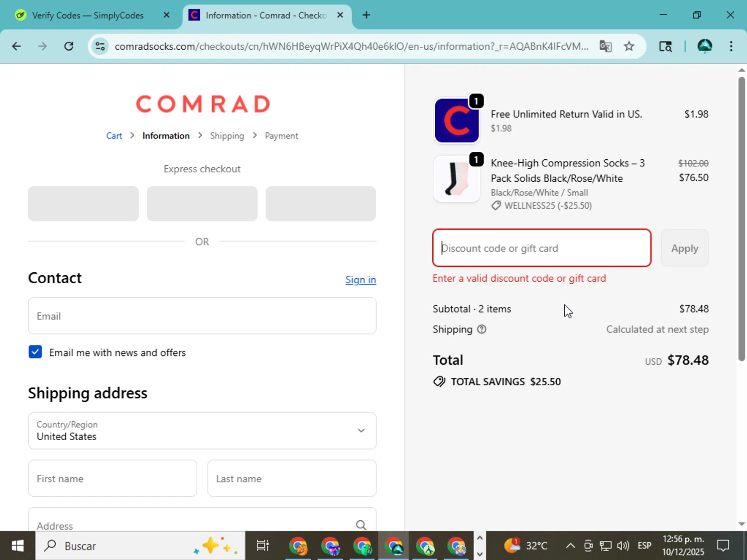Show hidden system tray icons
This screenshot has height=560, width=747.
(571, 546)
